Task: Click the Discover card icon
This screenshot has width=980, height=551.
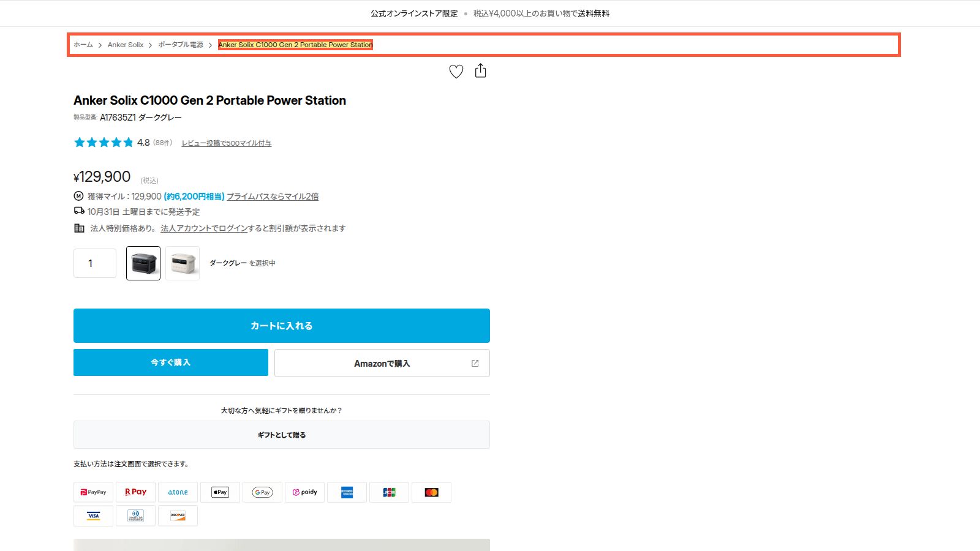Action: [178, 515]
